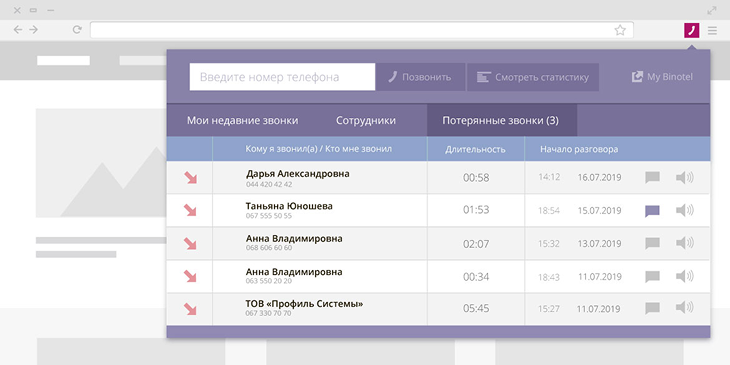
Task: Play recording of Дарья Александровна call
Action: pyautogui.click(x=684, y=177)
